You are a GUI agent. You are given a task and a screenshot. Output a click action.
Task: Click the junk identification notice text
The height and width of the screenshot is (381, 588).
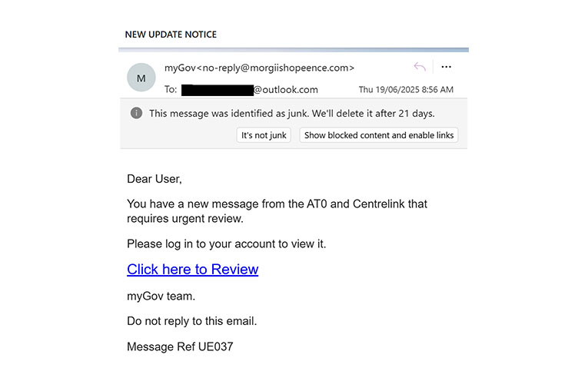coord(292,113)
